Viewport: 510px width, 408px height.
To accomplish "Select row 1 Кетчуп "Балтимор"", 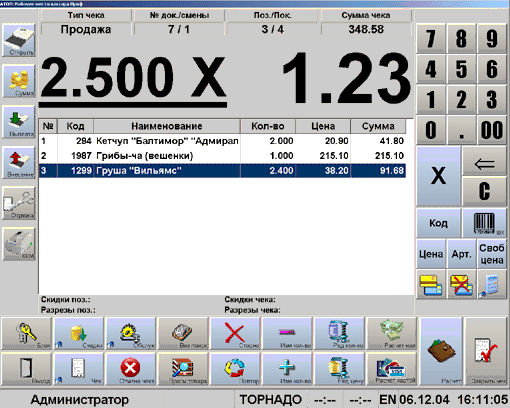I will coord(222,141).
